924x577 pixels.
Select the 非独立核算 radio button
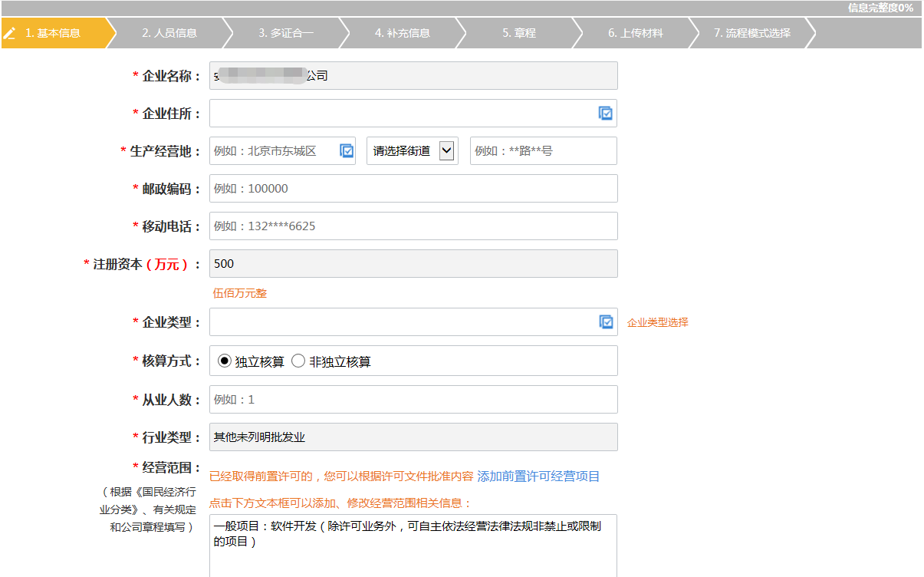(x=298, y=361)
